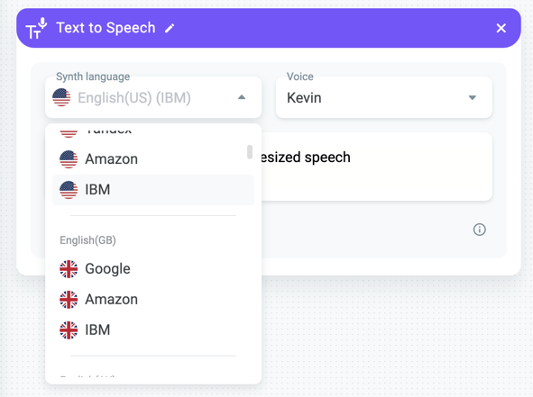Edit block name with pencil icon
Screen dimensions: 533x397
[x=169, y=28]
